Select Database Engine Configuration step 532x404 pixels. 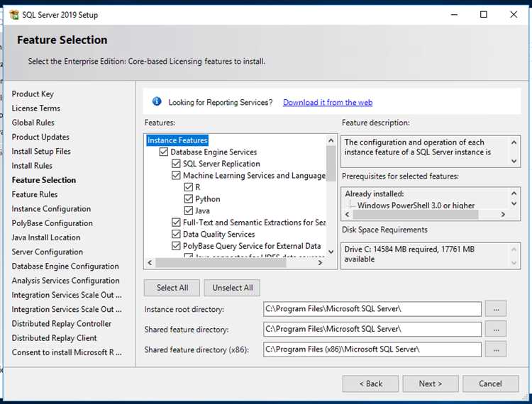click(65, 266)
